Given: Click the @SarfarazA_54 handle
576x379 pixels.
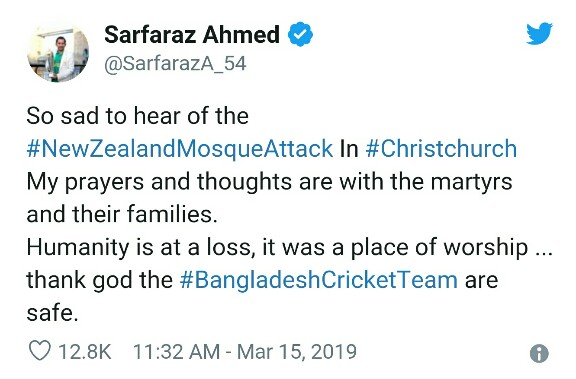Looking at the screenshot, I should point(175,64).
